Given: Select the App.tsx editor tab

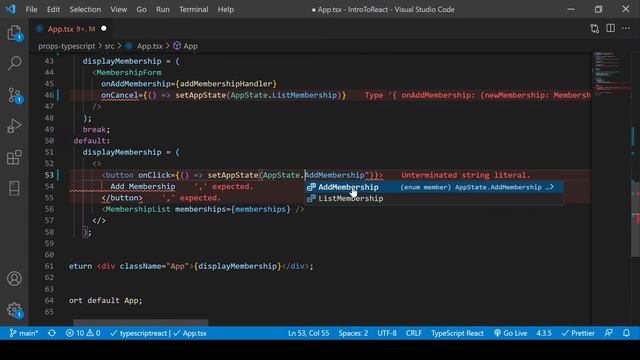Looking at the screenshot, I should click(x=71, y=29).
